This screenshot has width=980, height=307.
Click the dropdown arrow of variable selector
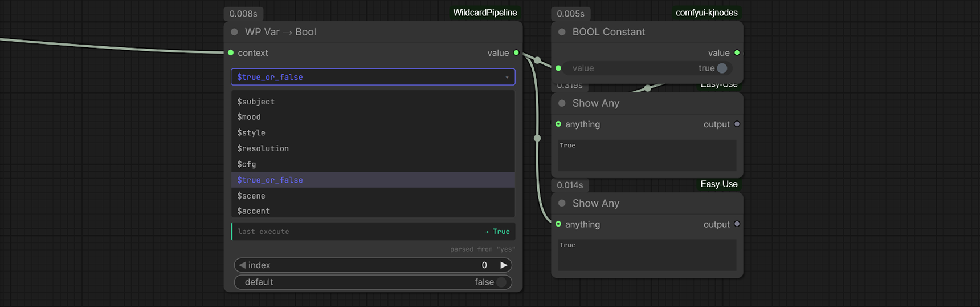click(x=507, y=78)
